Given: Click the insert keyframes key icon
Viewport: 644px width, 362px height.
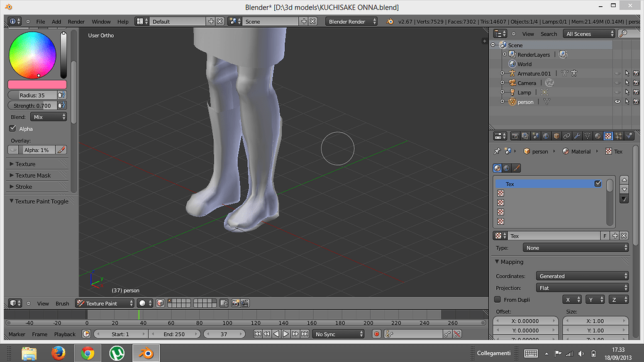Looking at the screenshot, I should coord(448,334).
